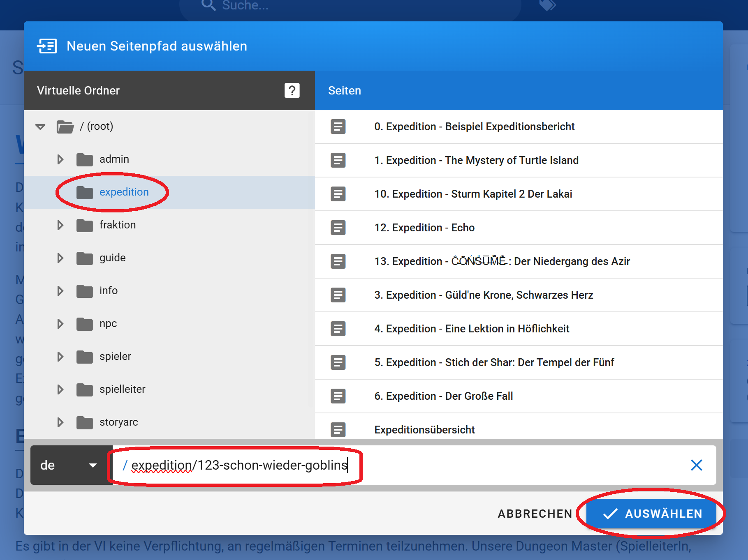Click the admin folder icon

(x=85, y=159)
